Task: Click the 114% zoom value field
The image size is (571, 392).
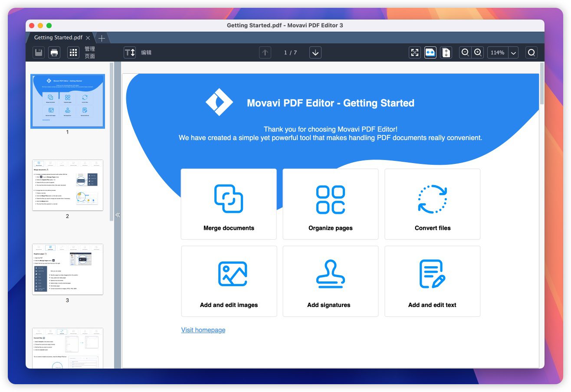Action: point(497,52)
